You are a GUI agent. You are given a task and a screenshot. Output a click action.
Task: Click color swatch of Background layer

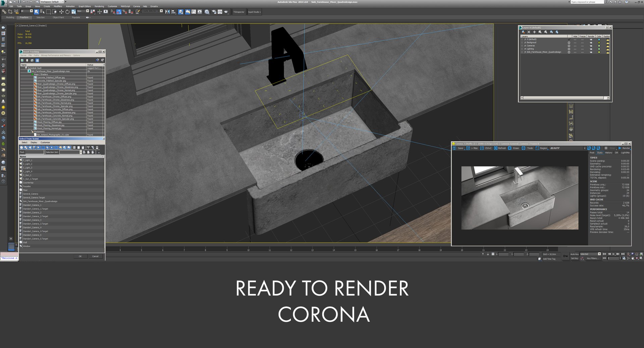(599, 43)
